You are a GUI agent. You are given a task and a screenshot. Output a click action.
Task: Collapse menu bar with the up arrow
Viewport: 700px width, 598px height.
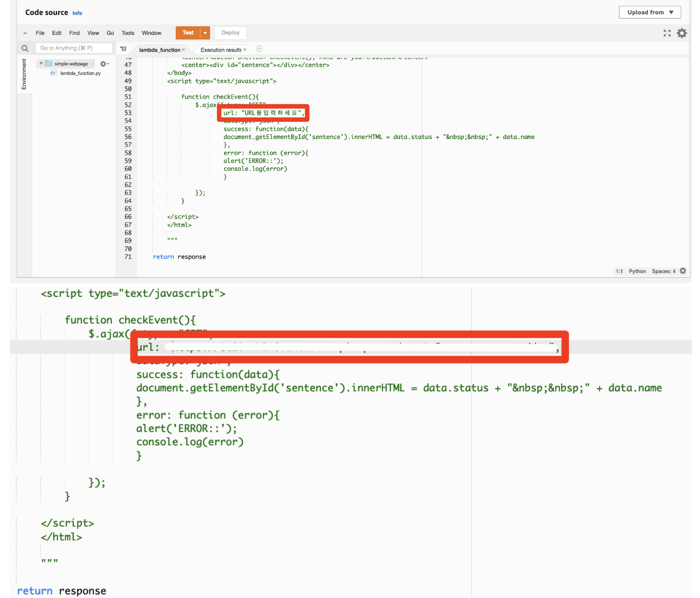click(x=25, y=33)
